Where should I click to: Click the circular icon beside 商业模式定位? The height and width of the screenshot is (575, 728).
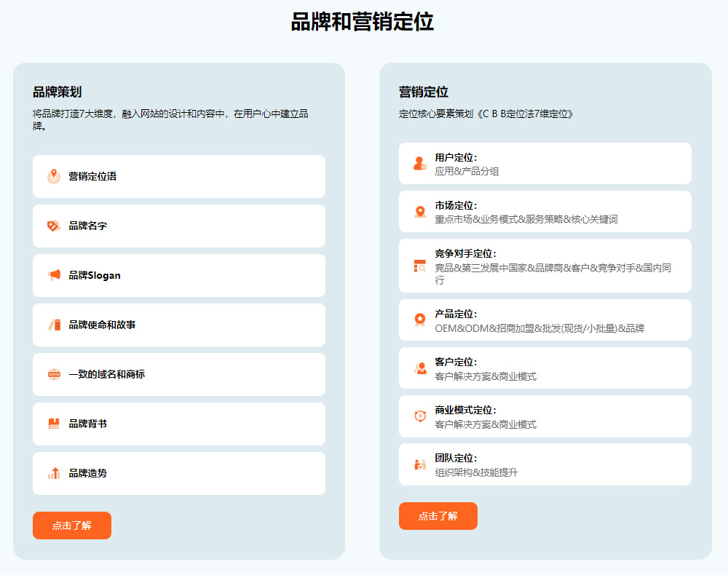pyautogui.click(x=420, y=416)
